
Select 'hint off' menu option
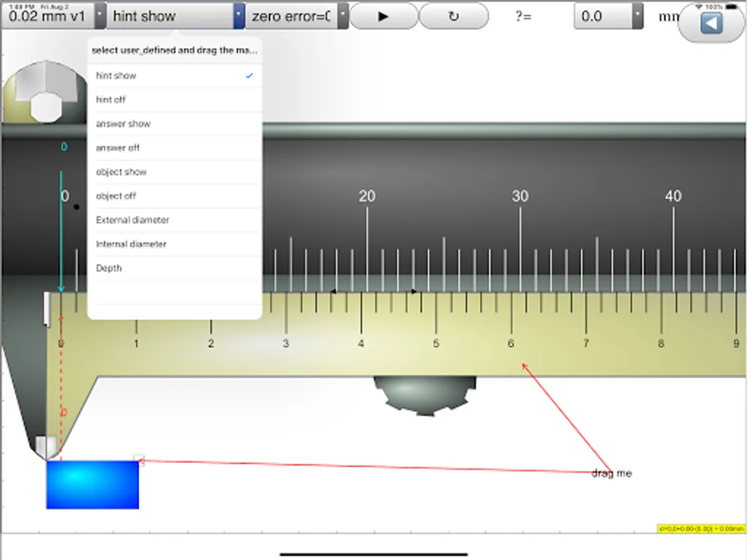coord(174,100)
